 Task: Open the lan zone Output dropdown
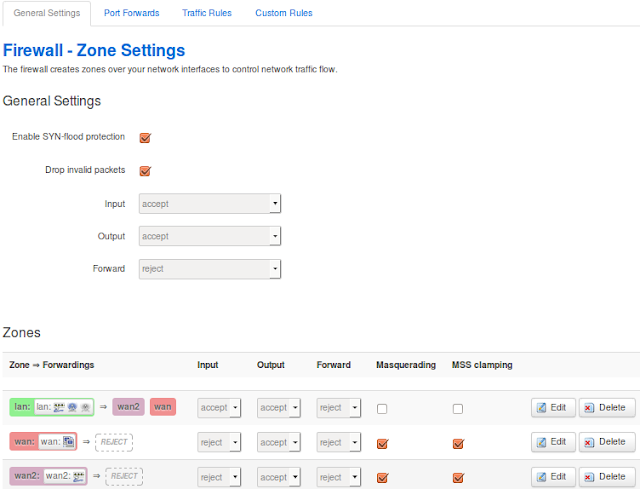[279, 408]
